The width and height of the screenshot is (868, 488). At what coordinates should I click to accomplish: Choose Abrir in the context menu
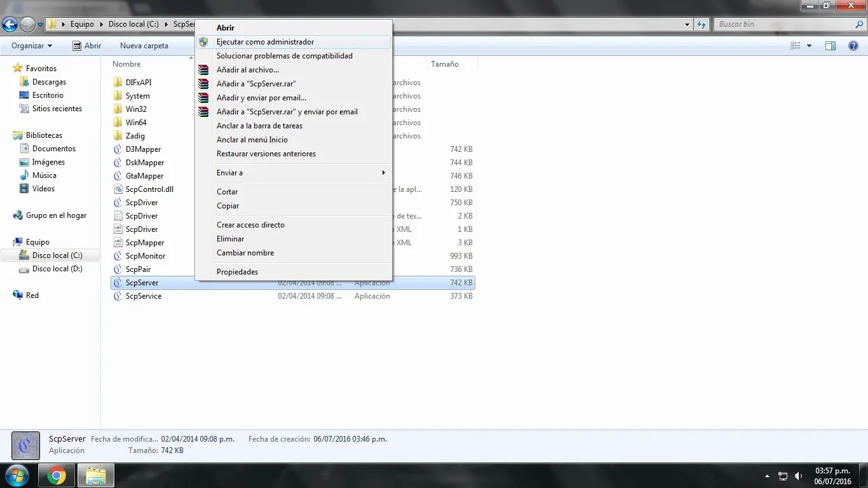(x=294, y=28)
